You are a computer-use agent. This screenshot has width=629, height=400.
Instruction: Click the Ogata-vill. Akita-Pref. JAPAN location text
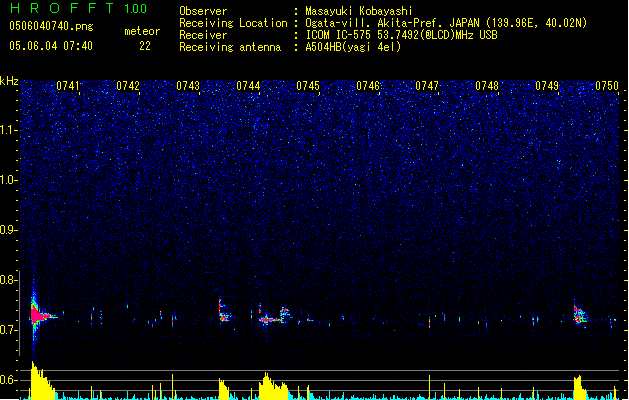tap(446, 23)
